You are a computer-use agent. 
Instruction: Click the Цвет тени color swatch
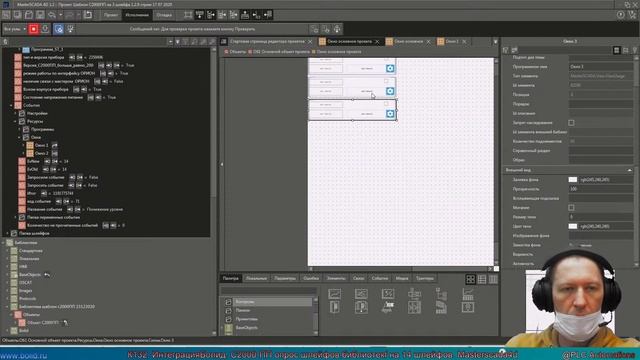pos(573,226)
